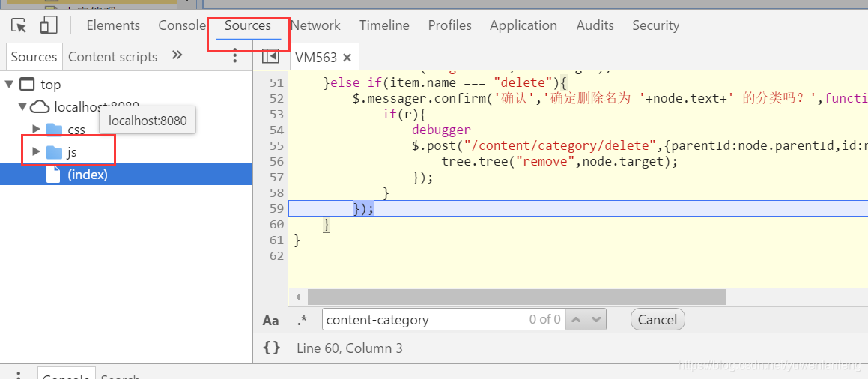Open the Audits tab
The height and width of the screenshot is (379, 868).
coord(595,25)
